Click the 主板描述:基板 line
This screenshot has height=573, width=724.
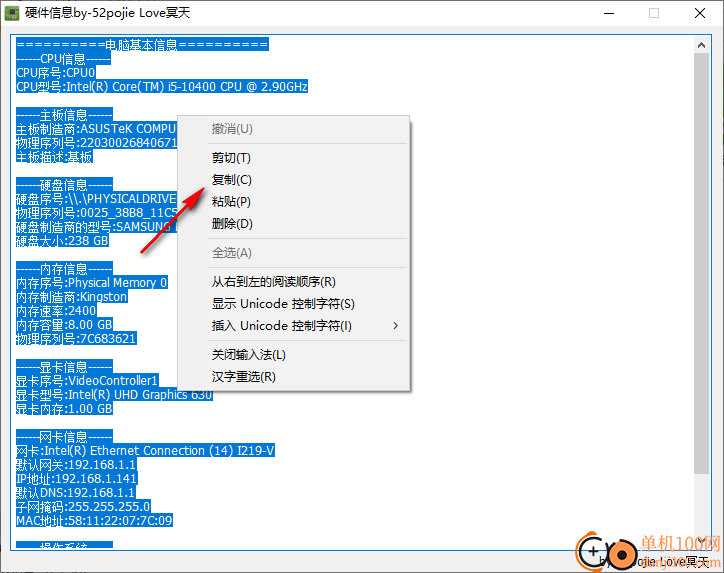tap(54, 157)
